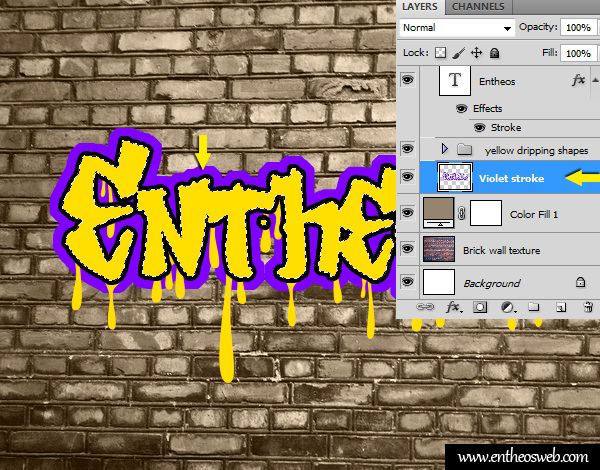This screenshot has width=600, height=470.
Task: Open the layer style fx menu
Action: coord(453,307)
